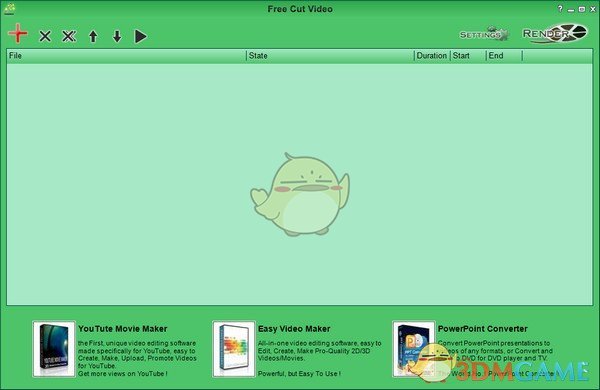Click the question mark help icon
Screen dimensions: 600x390
pos(560,8)
